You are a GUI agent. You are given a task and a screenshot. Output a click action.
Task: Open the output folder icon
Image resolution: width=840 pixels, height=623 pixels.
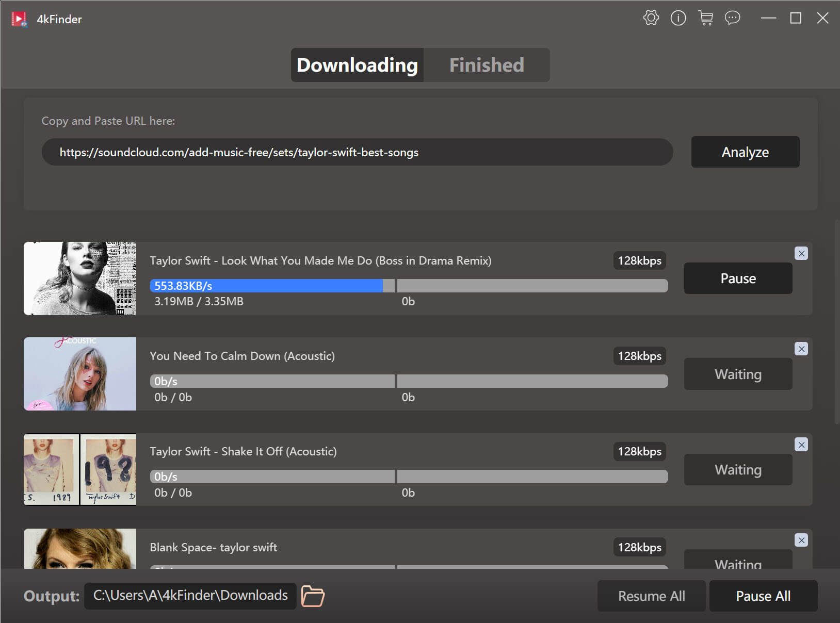(x=313, y=596)
